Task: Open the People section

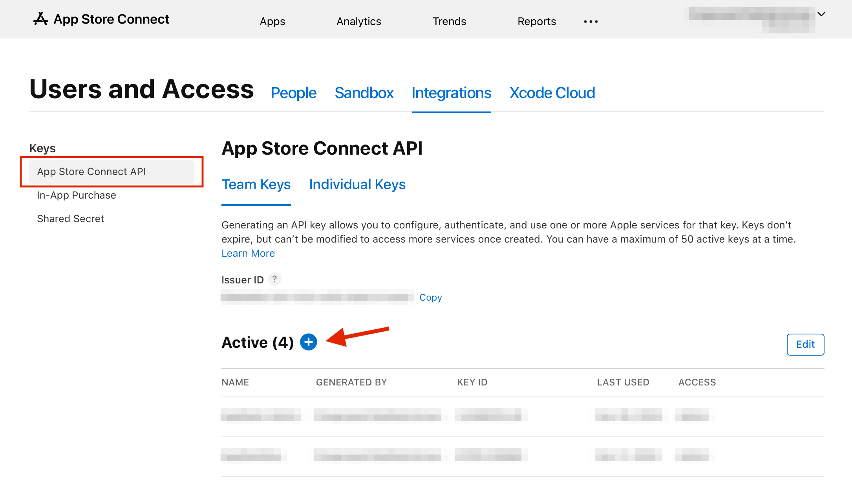Action: coord(293,93)
